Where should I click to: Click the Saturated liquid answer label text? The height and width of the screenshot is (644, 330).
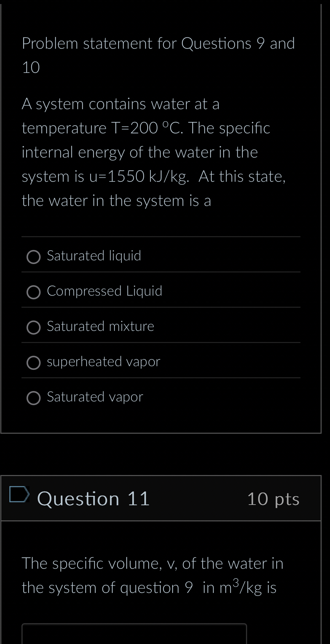pyautogui.click(x=94, y=256)
